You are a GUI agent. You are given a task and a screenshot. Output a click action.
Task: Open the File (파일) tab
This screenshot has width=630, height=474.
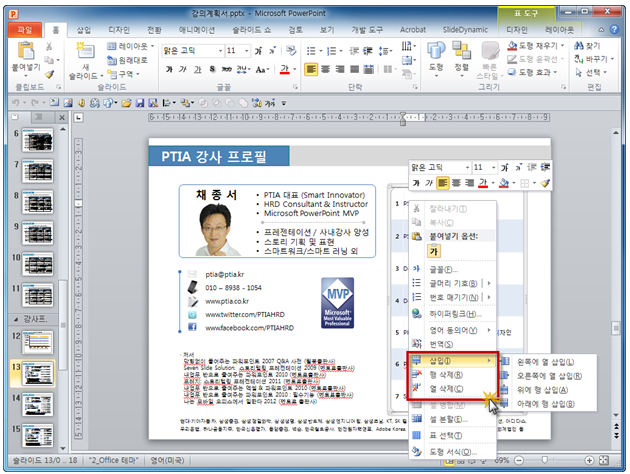[25, 30]
